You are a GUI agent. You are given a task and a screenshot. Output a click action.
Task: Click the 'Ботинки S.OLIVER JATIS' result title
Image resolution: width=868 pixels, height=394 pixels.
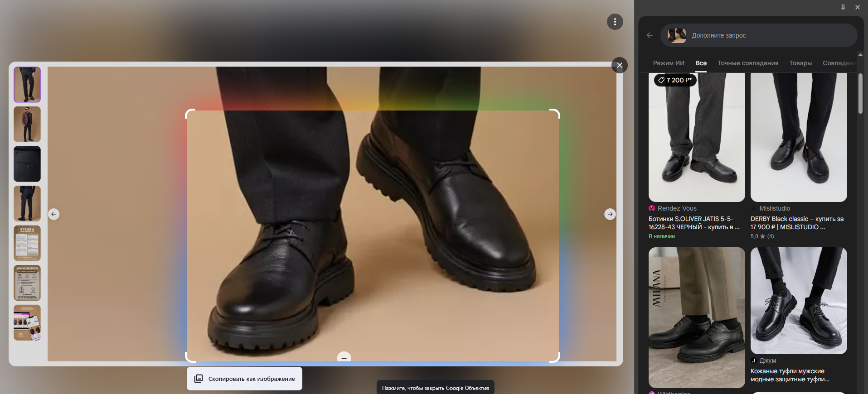coord(694,223)
